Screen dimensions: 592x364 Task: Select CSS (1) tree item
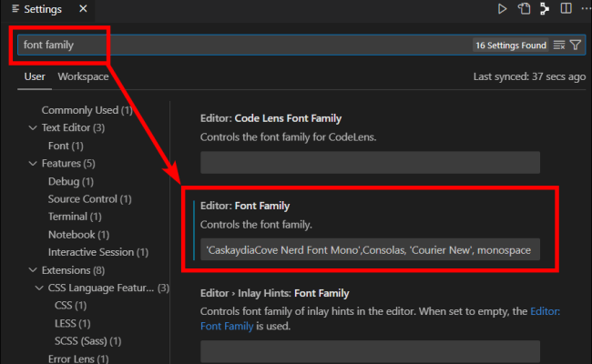71,305
